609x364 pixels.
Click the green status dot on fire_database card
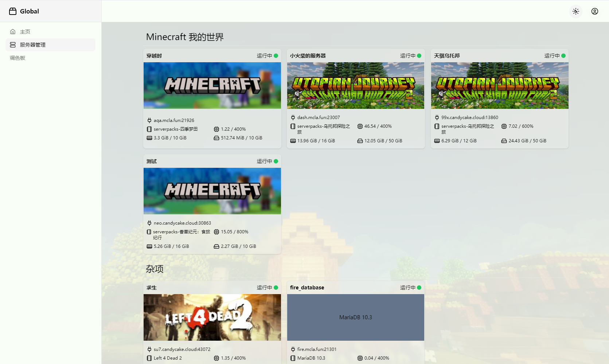[419, 288]
